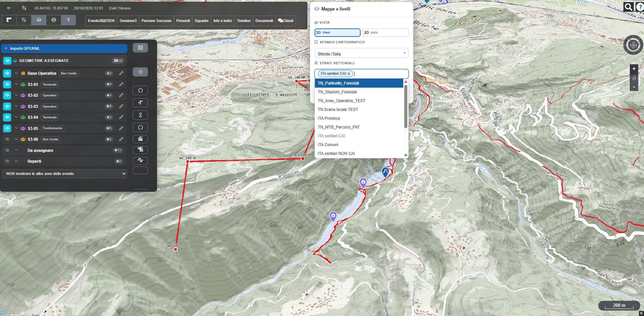Image resolution: width=644 pixels, height=316 pixels.
Task: Click the map search magnifier icon
Action: point(628,7)
